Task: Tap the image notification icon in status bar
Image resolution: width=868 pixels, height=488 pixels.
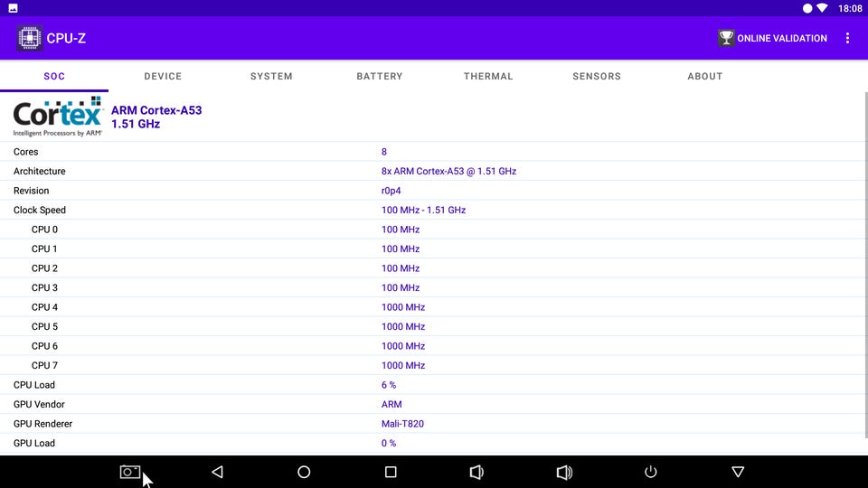Action: pyautogui.click(x=13, y=8)
